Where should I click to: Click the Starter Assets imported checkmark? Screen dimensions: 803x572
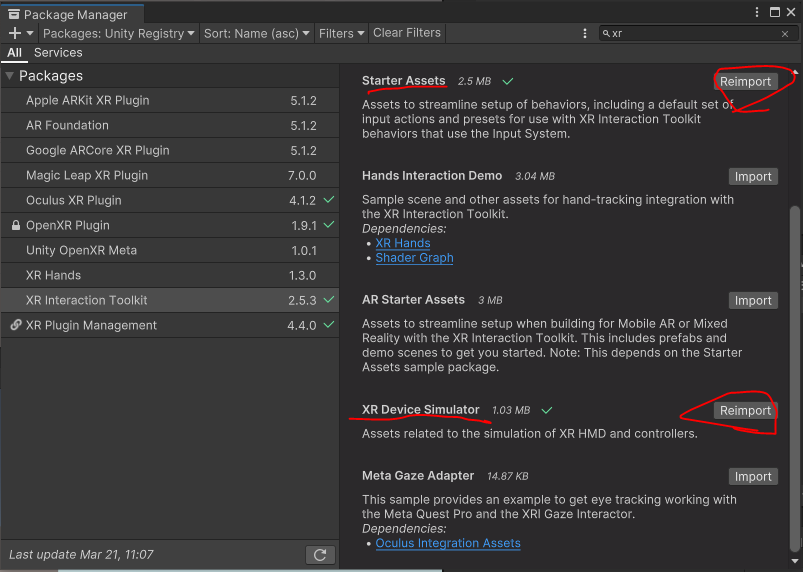pos(508,81)
